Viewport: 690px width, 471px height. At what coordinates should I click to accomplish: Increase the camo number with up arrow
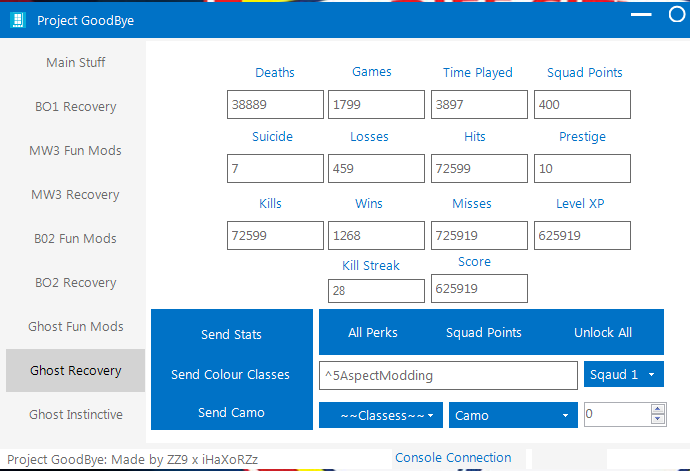tap(657, 409)
